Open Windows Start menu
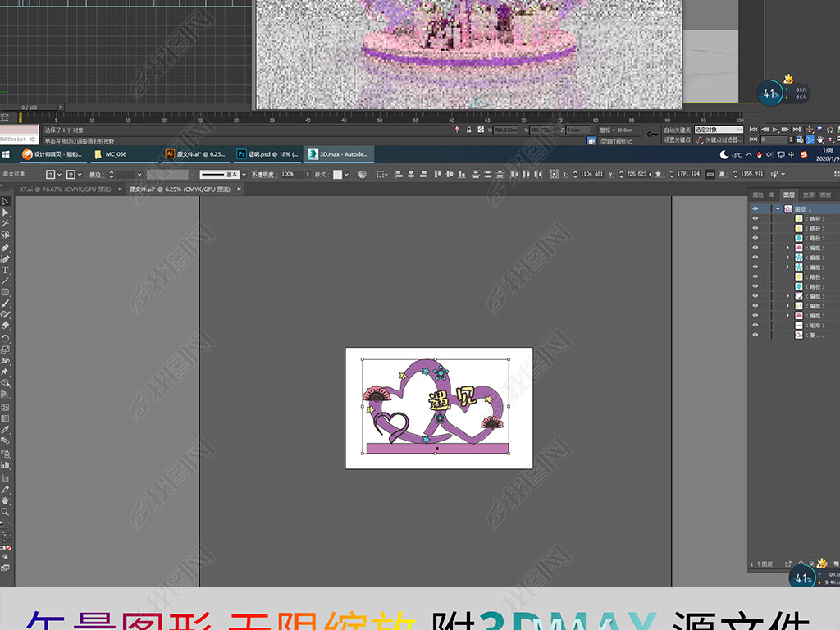The image size is (840, 630). click(x=6, y=154)
